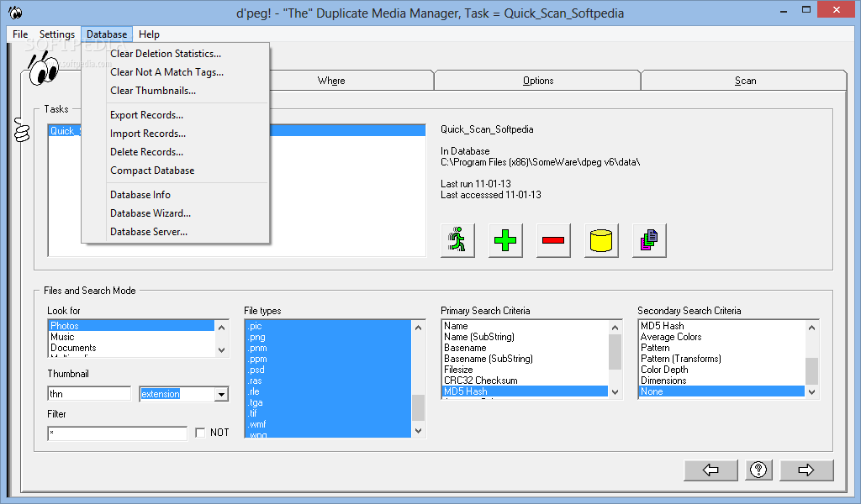
Task: Click the File types scrollbar thumb
Action: (x=419, y=407)
